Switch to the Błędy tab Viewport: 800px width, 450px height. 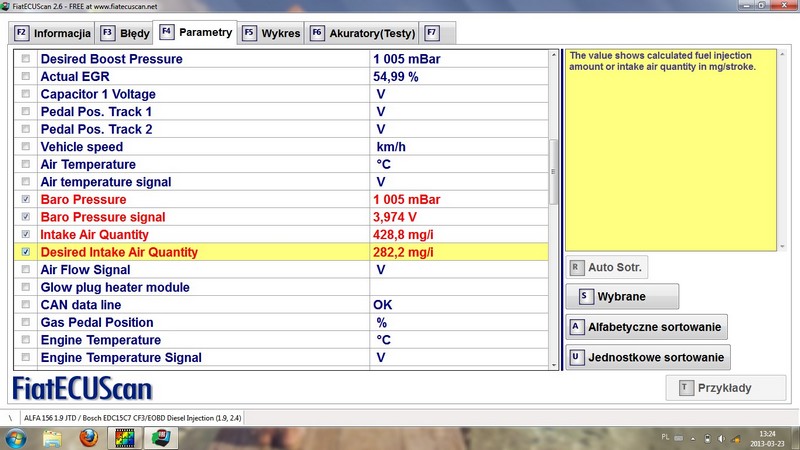click(125, 33)
